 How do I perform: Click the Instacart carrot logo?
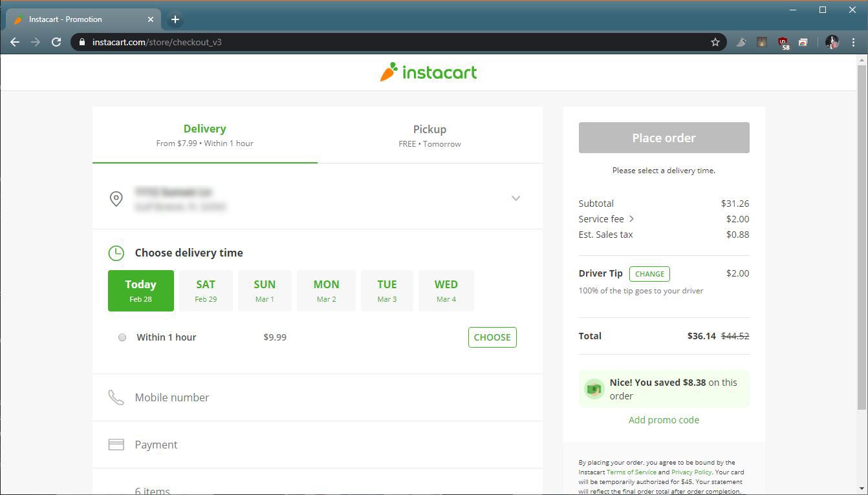428,72
